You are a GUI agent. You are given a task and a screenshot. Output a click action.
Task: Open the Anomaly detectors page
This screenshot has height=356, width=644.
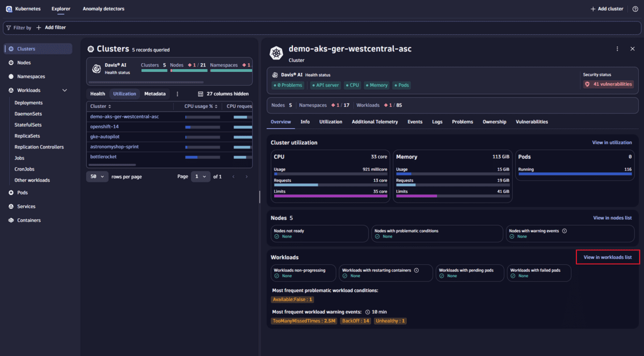click(103, 9)
